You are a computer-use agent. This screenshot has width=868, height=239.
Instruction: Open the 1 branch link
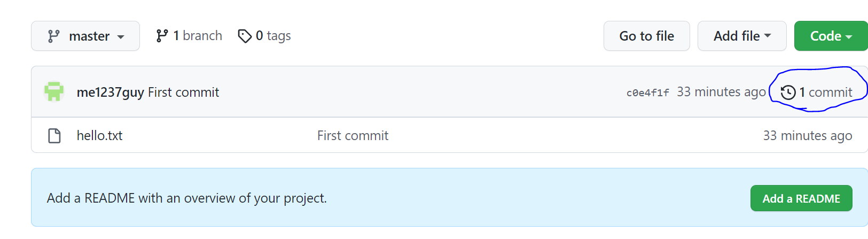[189, 36]
